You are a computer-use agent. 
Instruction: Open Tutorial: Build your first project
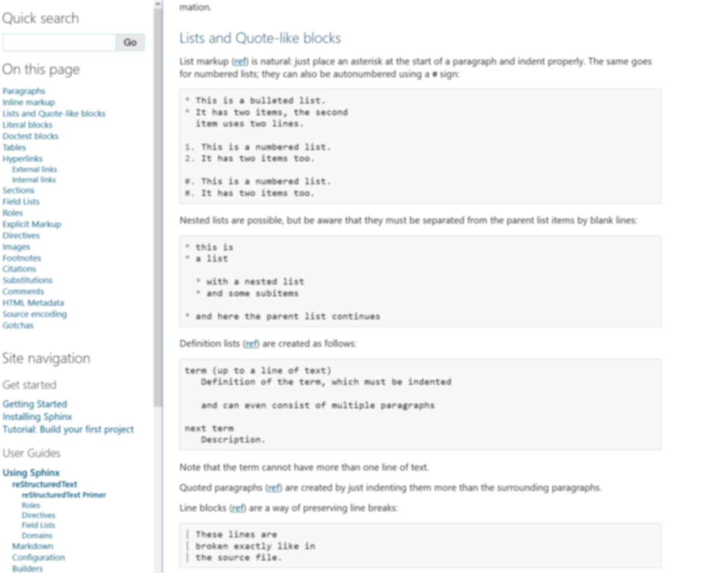point(68,429)
